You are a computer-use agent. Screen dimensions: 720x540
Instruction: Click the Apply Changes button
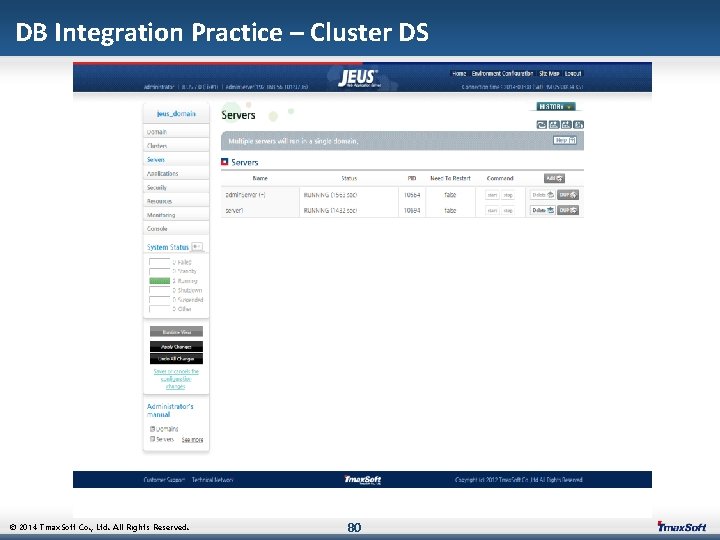[x=176, y=347]
